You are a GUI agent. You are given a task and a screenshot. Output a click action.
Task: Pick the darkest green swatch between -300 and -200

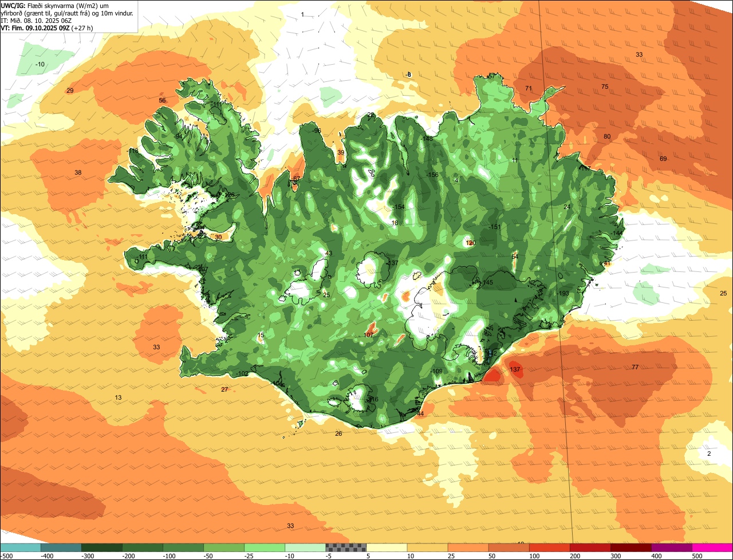[x=101, y=547]
